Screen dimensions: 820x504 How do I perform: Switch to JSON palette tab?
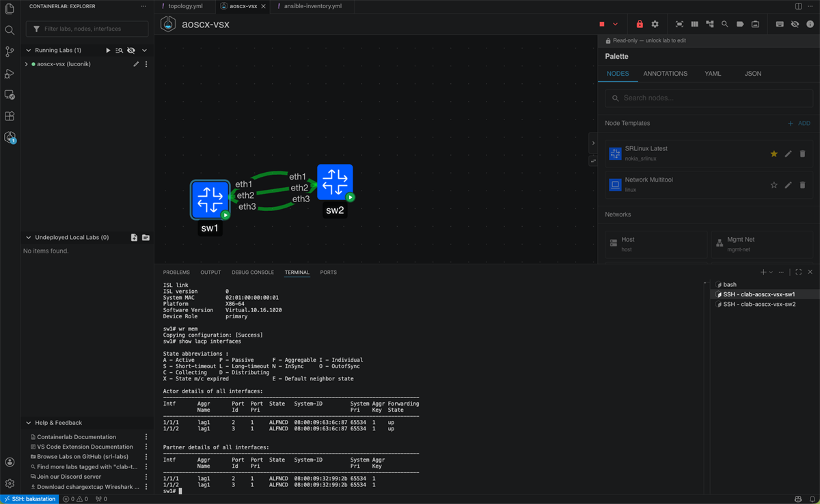tap(753, 74)
